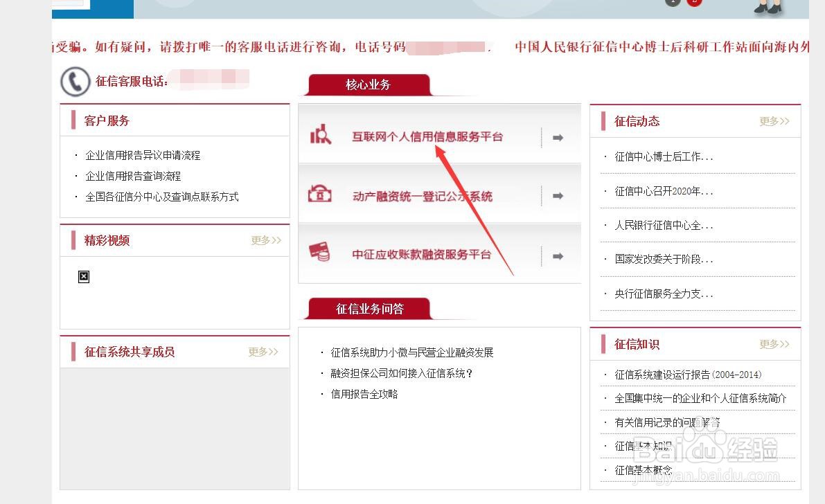Open 动产融资统一登记公示系统 link

click(x=423, y=196)
